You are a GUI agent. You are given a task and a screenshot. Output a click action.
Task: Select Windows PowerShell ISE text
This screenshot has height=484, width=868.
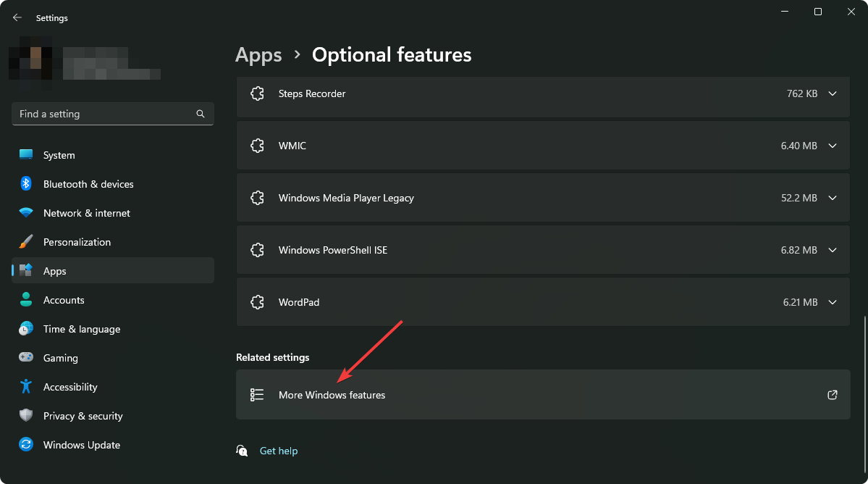click(x=333, y=250)
